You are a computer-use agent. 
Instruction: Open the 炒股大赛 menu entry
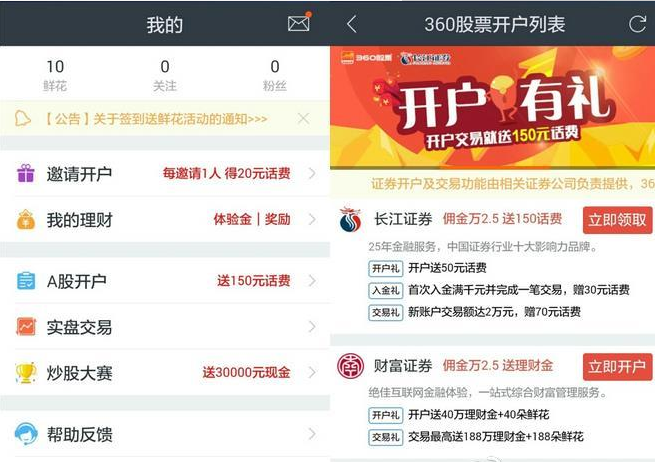[165, 372]
